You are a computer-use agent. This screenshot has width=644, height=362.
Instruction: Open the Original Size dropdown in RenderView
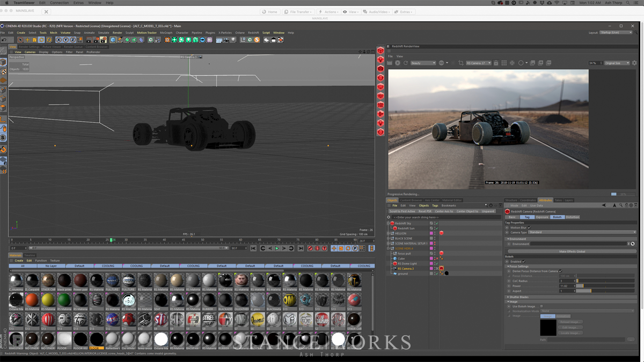click(617, 63)
